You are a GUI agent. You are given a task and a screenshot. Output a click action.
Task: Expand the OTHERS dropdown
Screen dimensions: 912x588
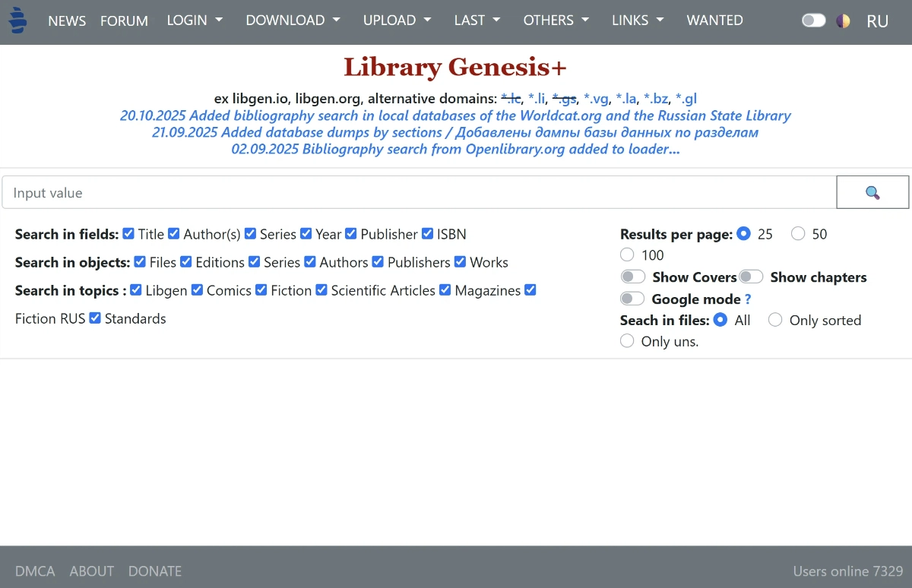point(556,21)
